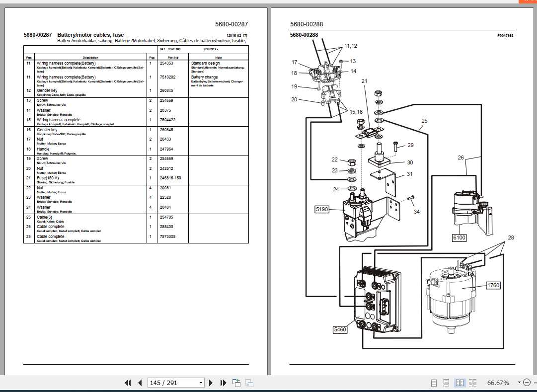Go to the previous page
The height and width of the screenshot is (392, 537).
tap(140, 383)
